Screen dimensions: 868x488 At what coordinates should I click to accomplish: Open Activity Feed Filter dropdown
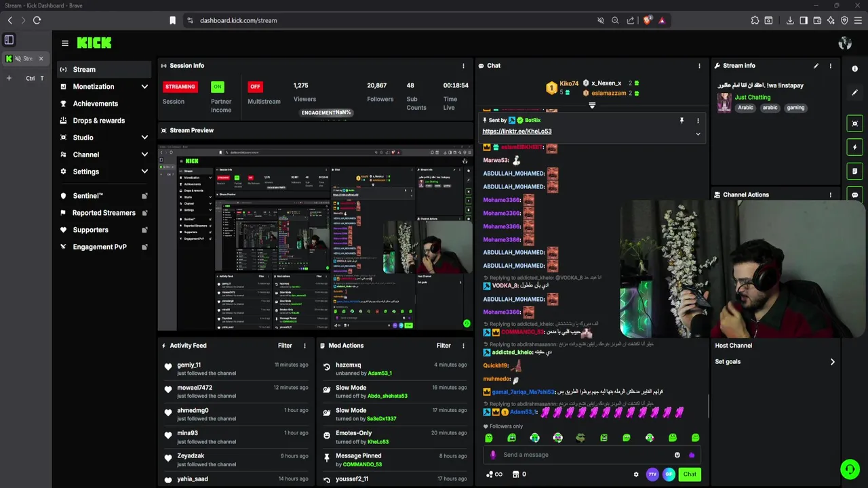[285, 346]
